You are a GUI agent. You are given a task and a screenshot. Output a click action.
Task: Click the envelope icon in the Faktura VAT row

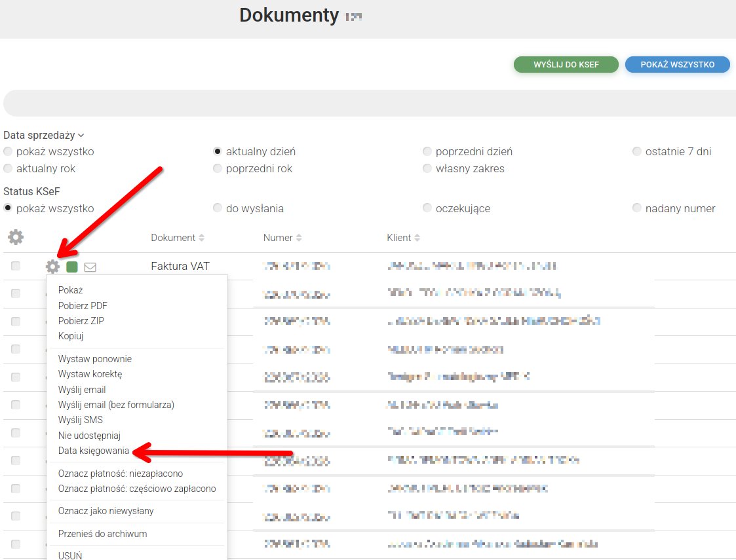(x=90, y=267)
